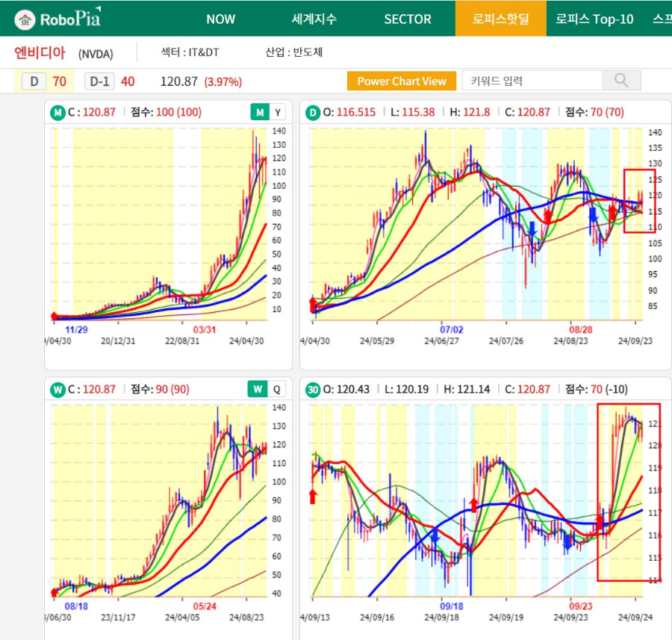
Task: Click the daily H: 121.8 value
Action: (470, 112)
